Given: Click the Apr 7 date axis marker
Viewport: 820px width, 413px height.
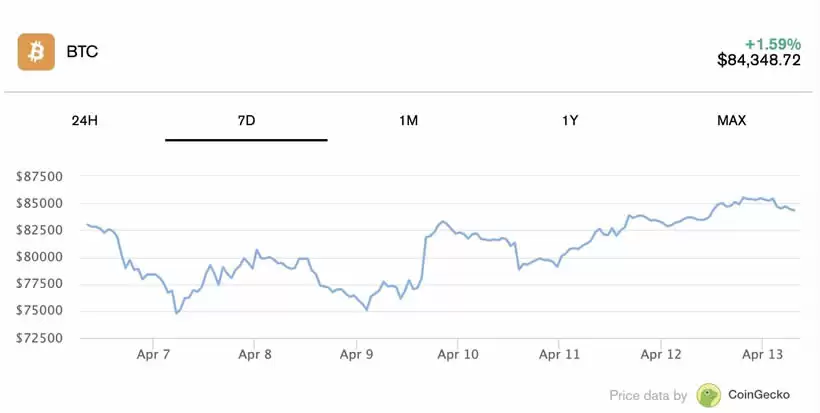Looking at the screenshot, I should [x=153, y=354].
